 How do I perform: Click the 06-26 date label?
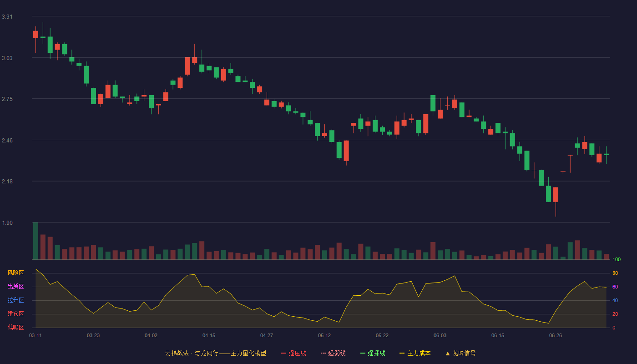coord(556,335)
